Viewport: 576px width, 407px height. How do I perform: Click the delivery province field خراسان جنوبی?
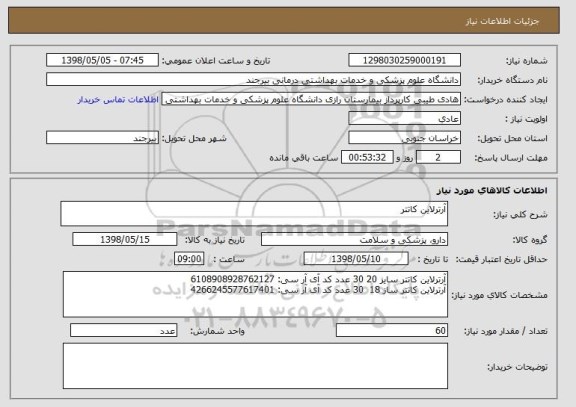pos(404,138)
